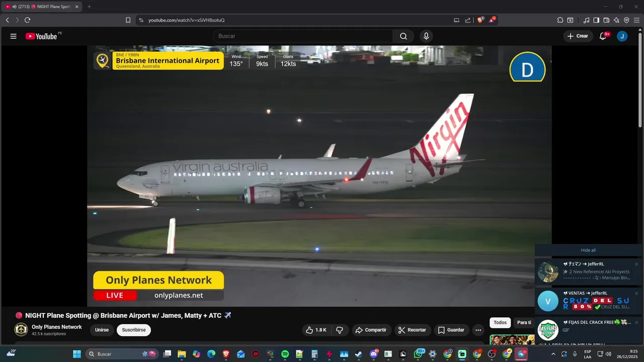Open YouTube notifications bell
Viewport: 644px width, 362px height.
[603, 36]
